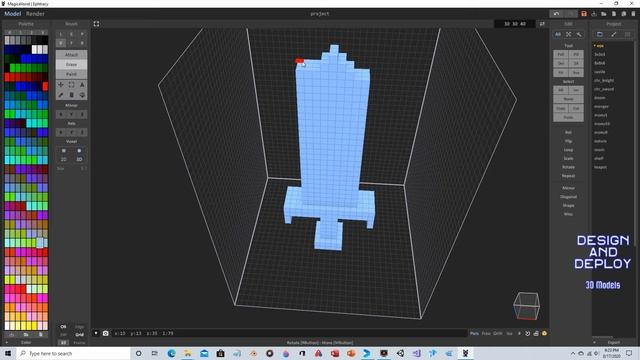Expand the Loop section
Viewport: 640px width, 360px height.
(x=569, y=150)
